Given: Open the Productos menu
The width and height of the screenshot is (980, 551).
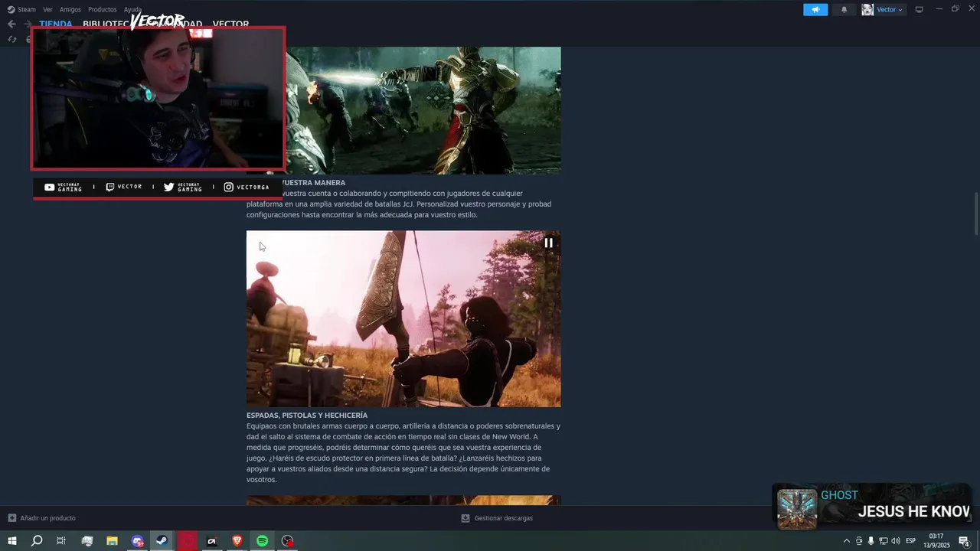Looking at the screenshot, I should pyautogui.click(x=103, y=9).
